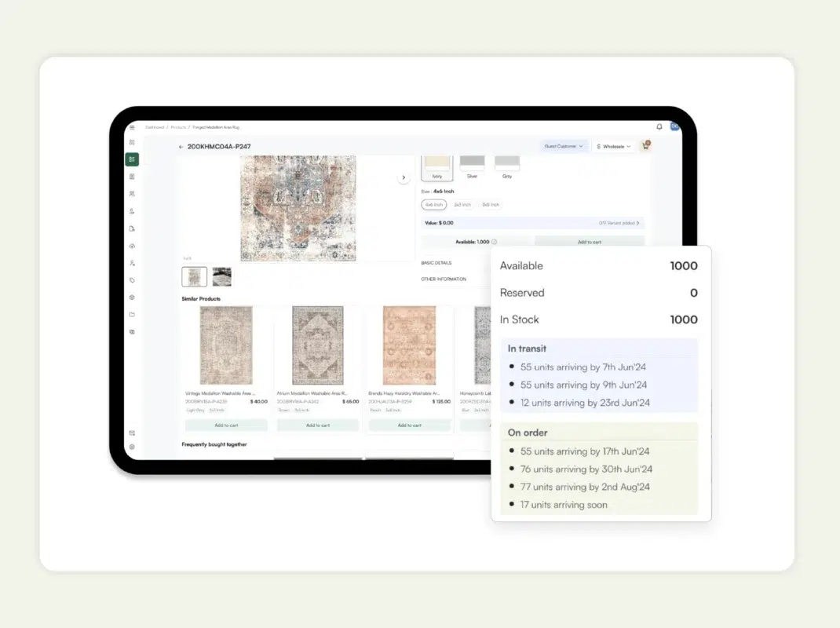The width and height of the screenshot is (840, 628).
Task: Open Products in the breadcrumb trail
Action: tap(180, 127)
